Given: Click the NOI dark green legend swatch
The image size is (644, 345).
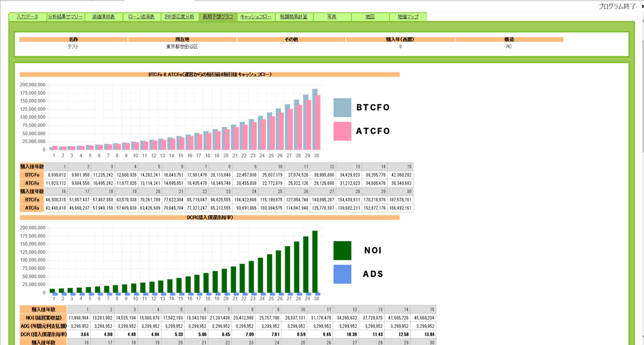Looking at the screenshot, I should [342, 250].
